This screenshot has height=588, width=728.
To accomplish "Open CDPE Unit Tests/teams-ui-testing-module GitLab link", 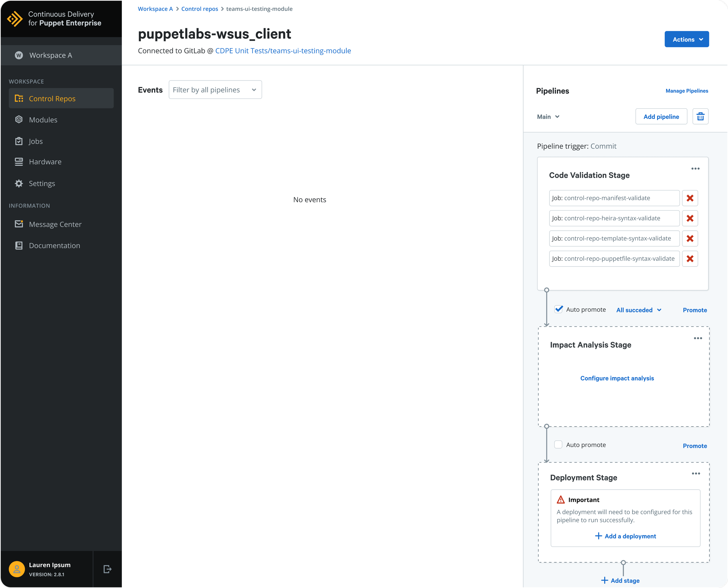I will click(283, 51).
